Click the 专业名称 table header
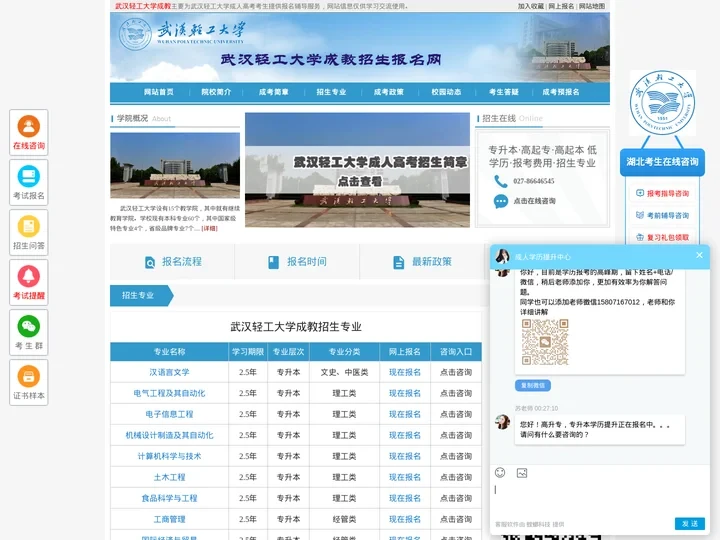This screenshot has height=540, width=720. 169,352
